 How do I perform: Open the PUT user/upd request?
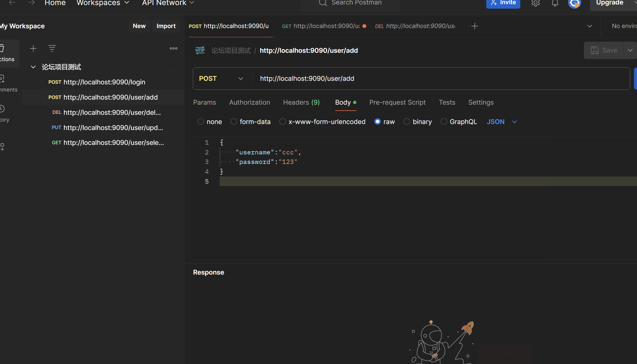(x=103, y=128)
